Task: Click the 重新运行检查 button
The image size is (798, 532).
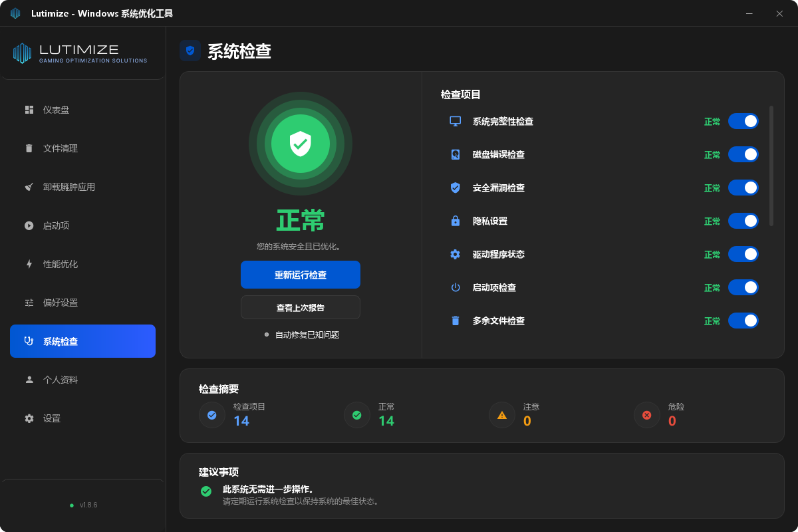Action: coord(301,275)
